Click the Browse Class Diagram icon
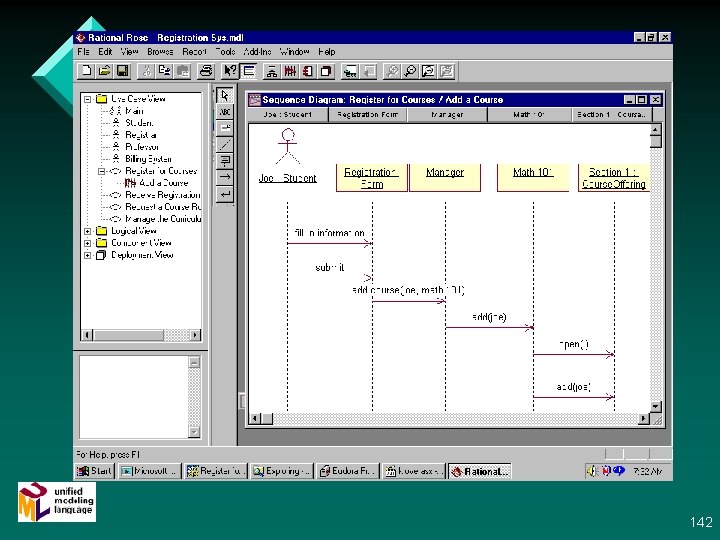720x540 pixels. point(272,71)
